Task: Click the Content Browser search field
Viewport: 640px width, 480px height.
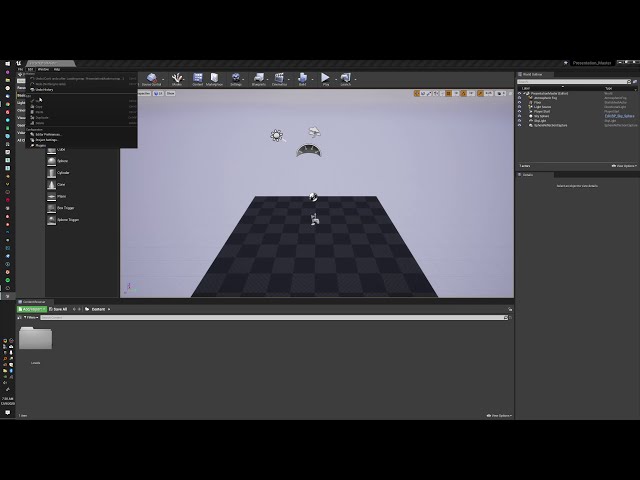Action: [274, 318]
